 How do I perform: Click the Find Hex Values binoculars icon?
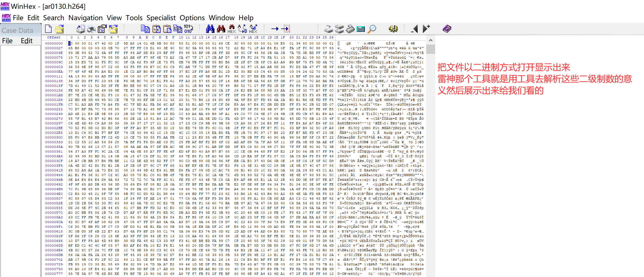pyautogui.click(x=232, y=29)
